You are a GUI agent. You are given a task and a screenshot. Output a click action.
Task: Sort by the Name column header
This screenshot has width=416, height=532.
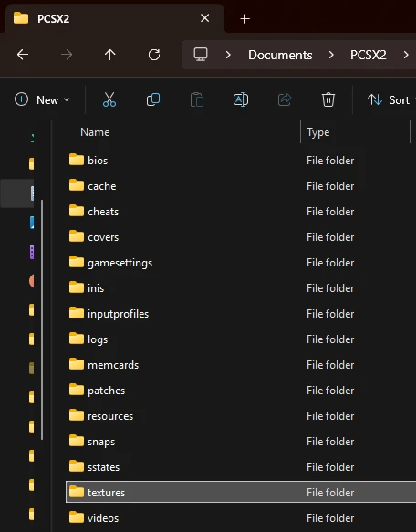coord(95,132)
